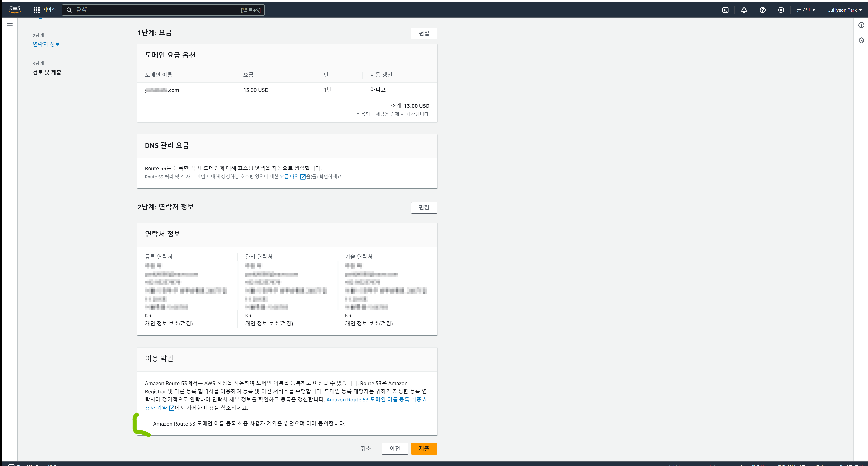
Task: Expand the JuHyeon Park account menu
Action: click(845, 10)
